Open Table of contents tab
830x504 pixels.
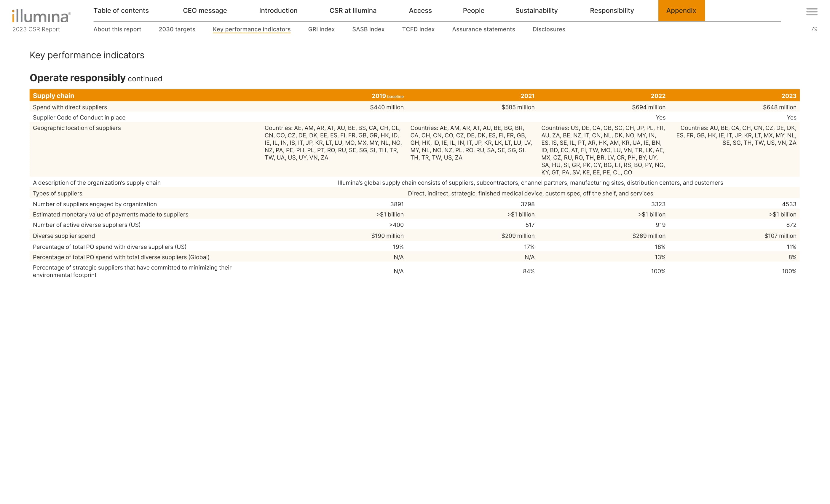[121, 10]
